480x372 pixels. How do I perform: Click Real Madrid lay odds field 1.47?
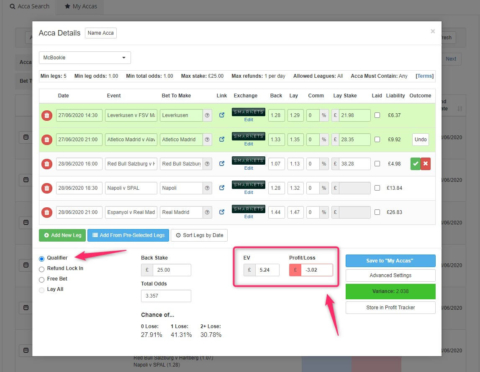point(295,212)
